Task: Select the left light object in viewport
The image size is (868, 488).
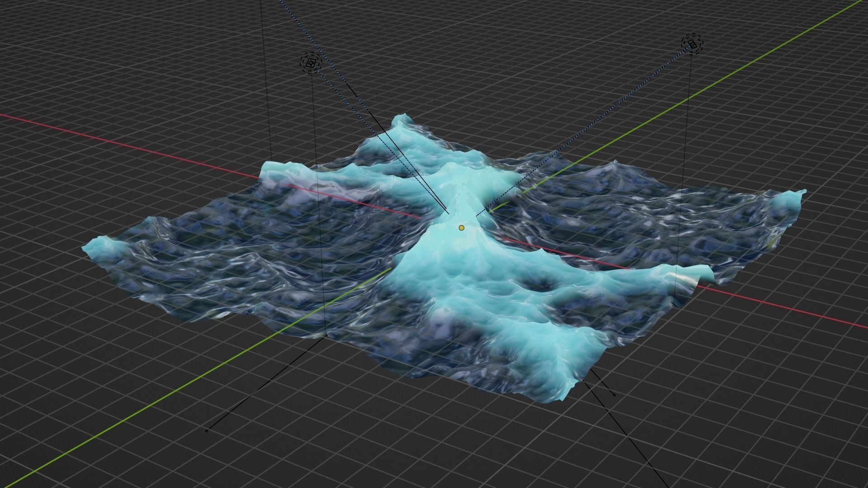Action: tap(311, 63)
